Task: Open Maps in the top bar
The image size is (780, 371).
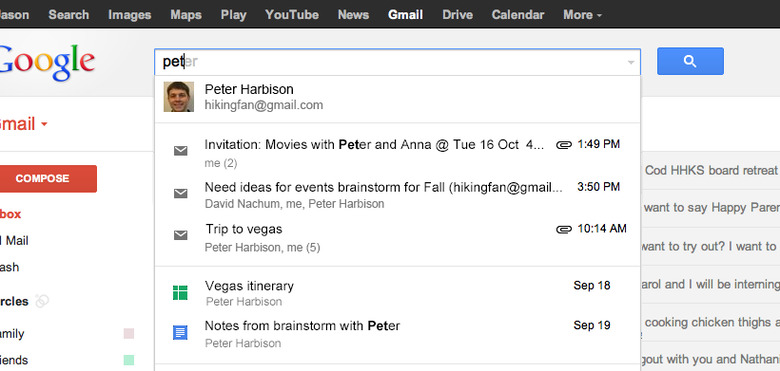Action: 186,14
